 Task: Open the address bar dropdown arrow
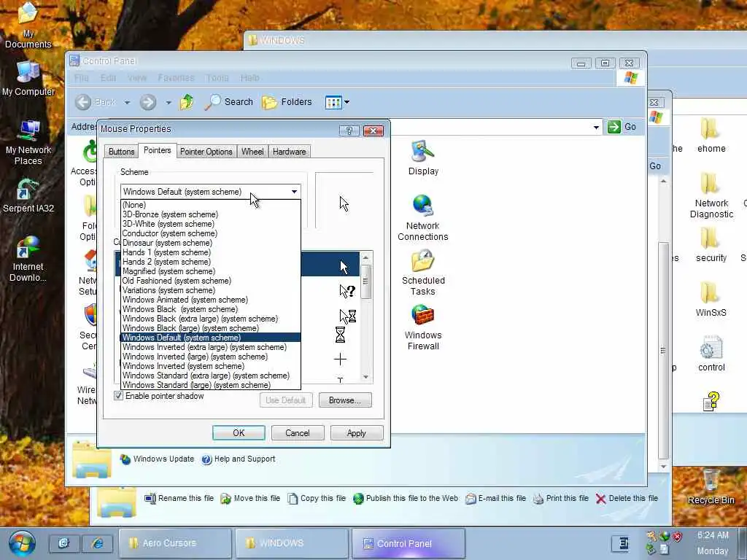(x=596, y=127)
